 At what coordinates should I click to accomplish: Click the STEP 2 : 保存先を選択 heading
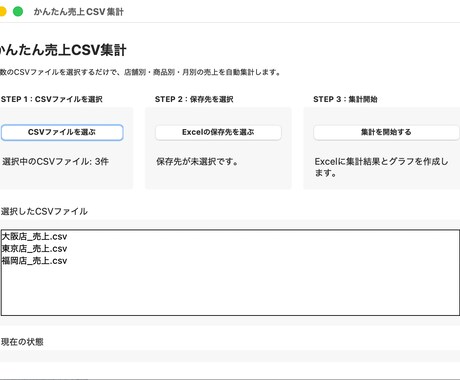click(194, 99)
